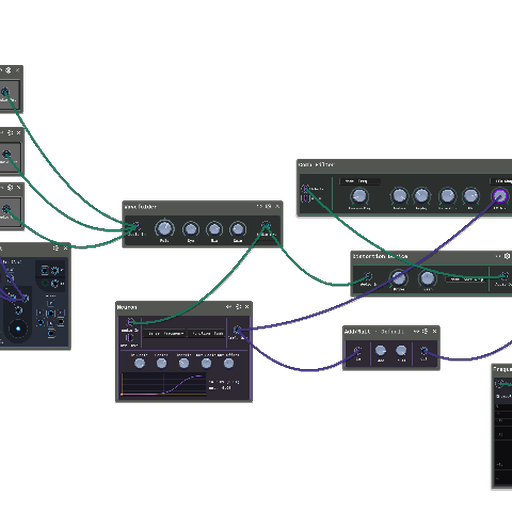The image size is (512, 512).
Task: Click the Comb Filter cutoff frequency knob
Action: [359, 196]
